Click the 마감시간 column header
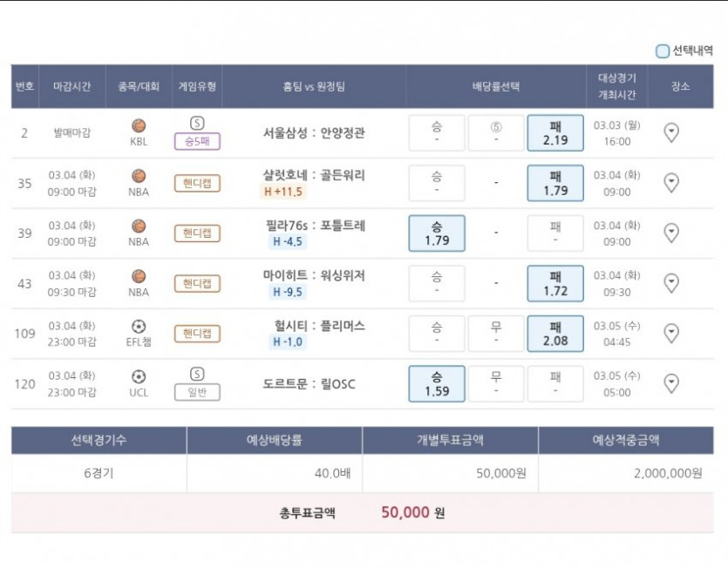 [x=72, y=86]
